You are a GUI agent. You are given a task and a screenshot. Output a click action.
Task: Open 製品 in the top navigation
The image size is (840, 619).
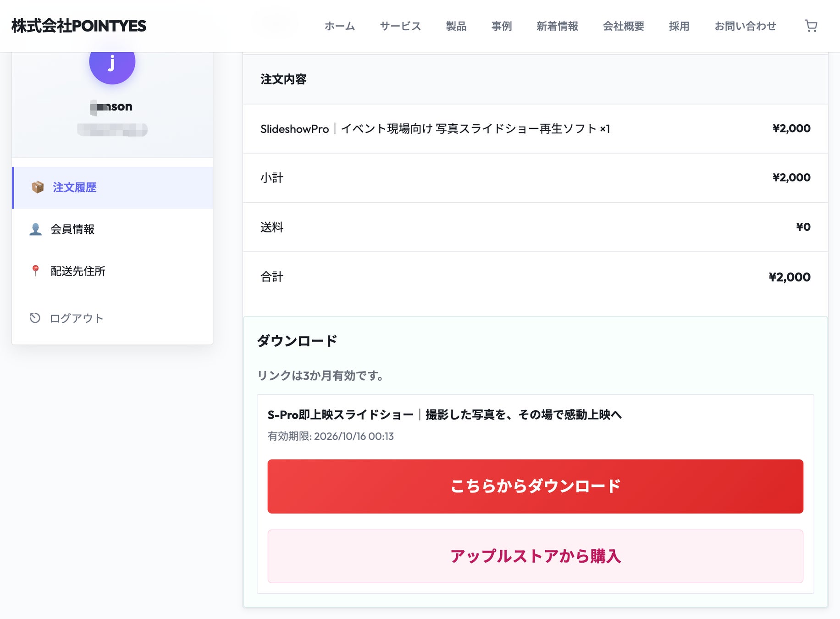456,26
